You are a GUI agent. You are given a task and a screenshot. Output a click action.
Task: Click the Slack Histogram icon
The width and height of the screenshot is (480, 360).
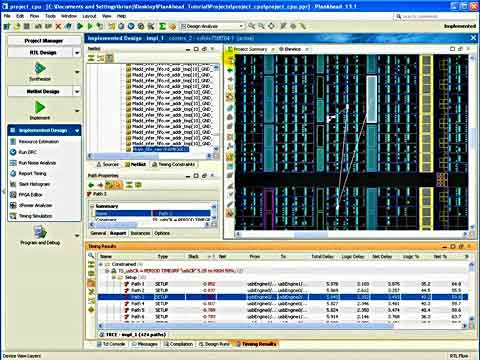(x=13, y=184)
